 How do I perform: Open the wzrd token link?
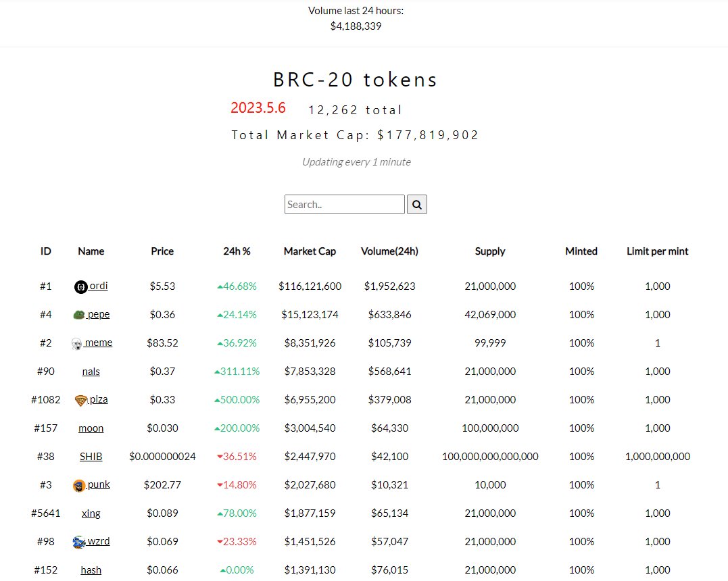(x=99, y=541)
